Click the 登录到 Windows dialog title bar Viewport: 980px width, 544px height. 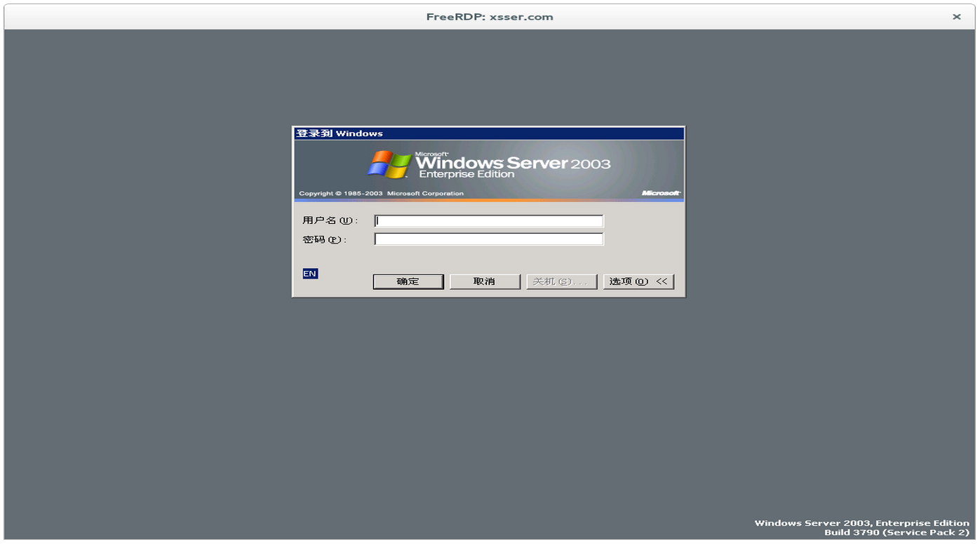(x=488, y=133)
